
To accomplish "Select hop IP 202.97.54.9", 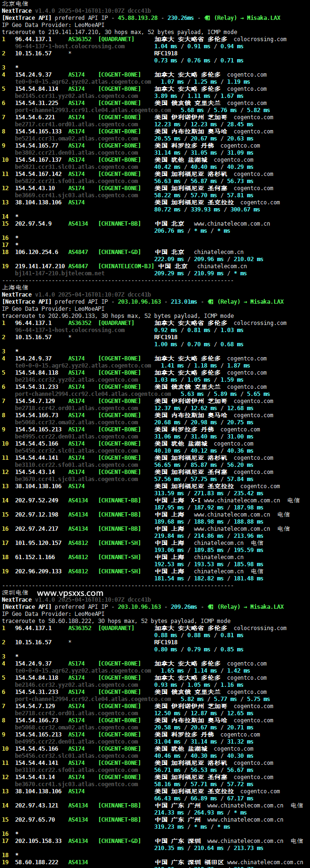I will click(34, 223).
